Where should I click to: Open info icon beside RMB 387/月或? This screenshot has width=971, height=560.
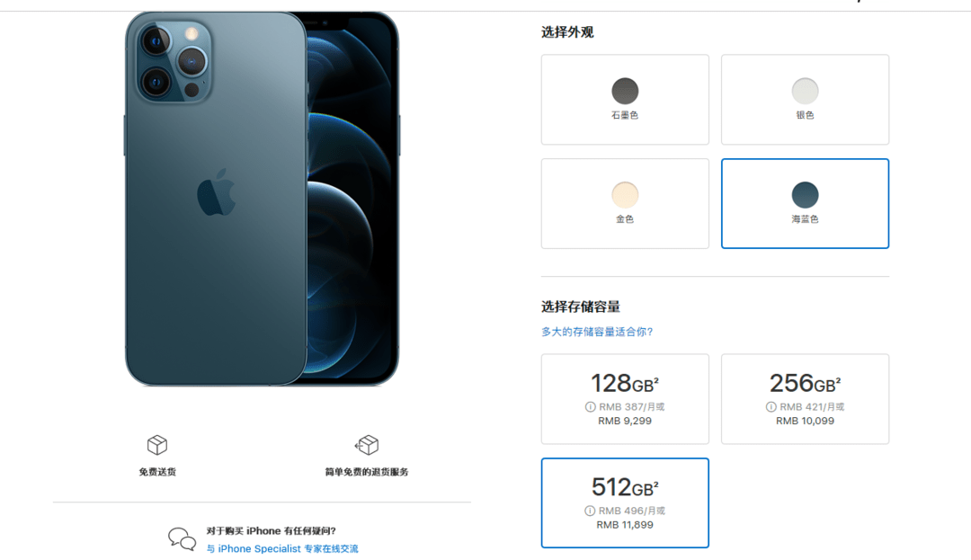click(x=590, y=406)
